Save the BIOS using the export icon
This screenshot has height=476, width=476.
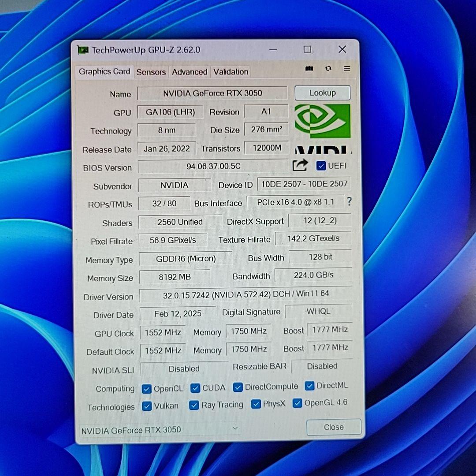point(300,165)
